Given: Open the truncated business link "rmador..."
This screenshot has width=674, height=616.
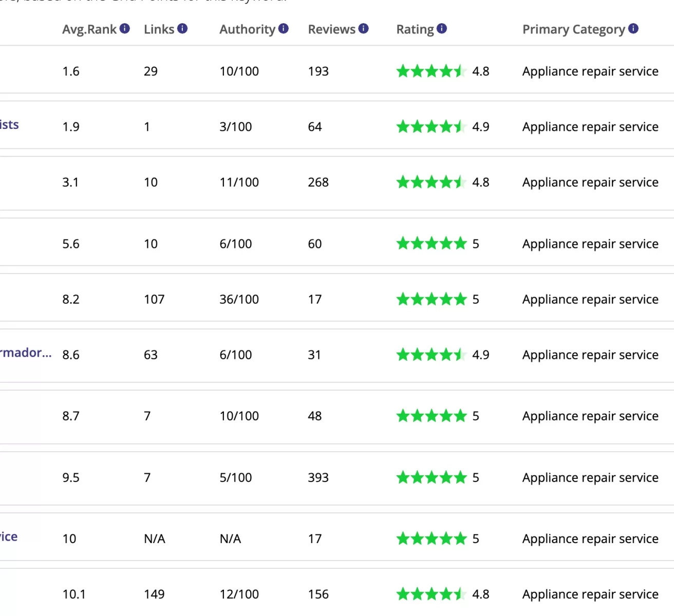Looking at the screenshot, I should pyautogui.click(x=26, y=353).
